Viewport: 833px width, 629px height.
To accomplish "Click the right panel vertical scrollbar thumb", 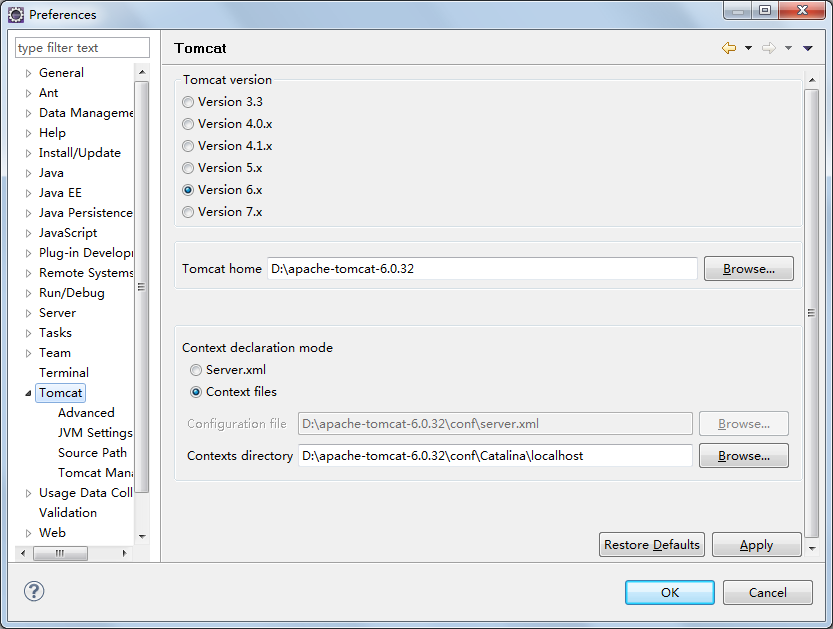I will (811, 313).
